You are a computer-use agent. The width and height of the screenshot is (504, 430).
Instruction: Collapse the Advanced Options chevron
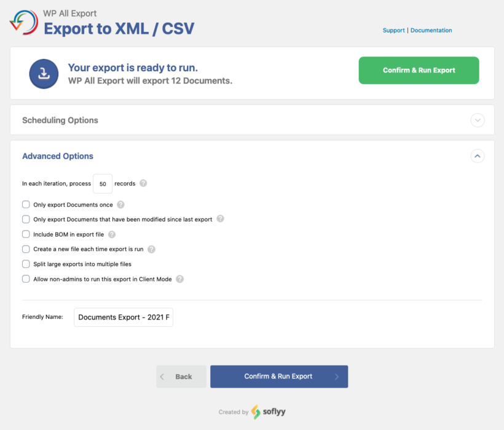[478, 156]
